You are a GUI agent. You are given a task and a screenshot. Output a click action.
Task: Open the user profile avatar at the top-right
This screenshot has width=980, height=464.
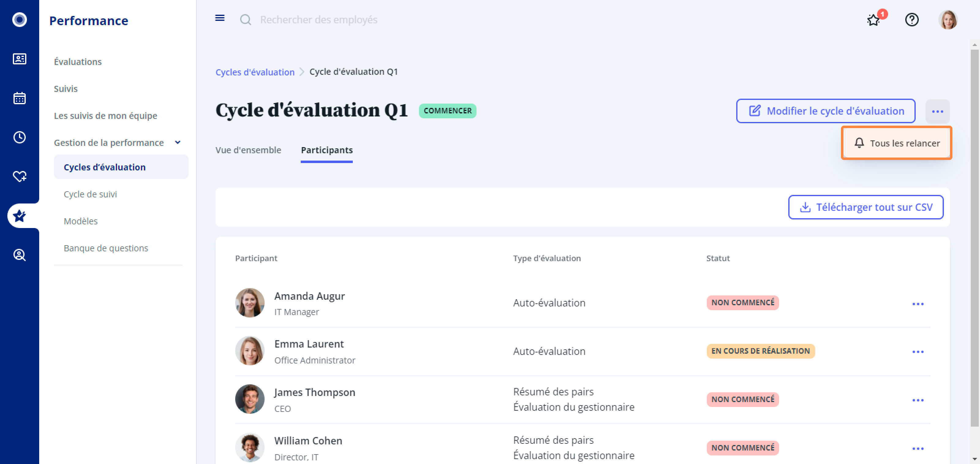pos(948,20)
